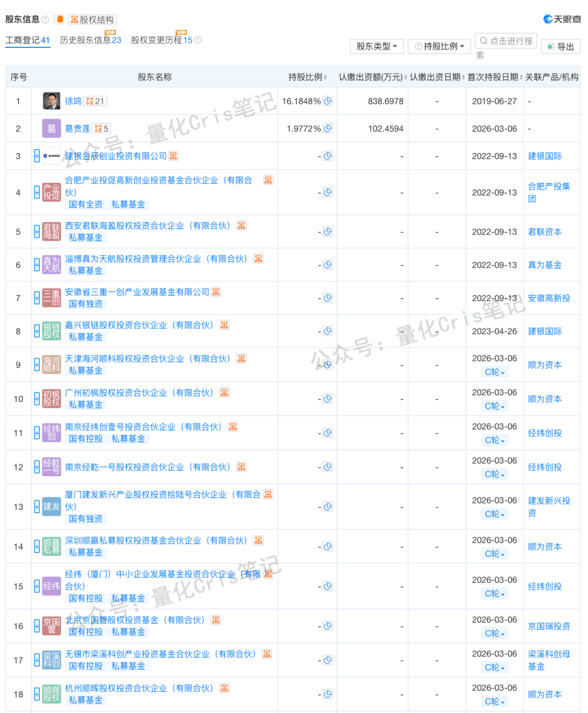Open related institution link 合肥产投集团
Image resolution: width=588 pixels, height=713 pixels.
click(x=549, y=193)
